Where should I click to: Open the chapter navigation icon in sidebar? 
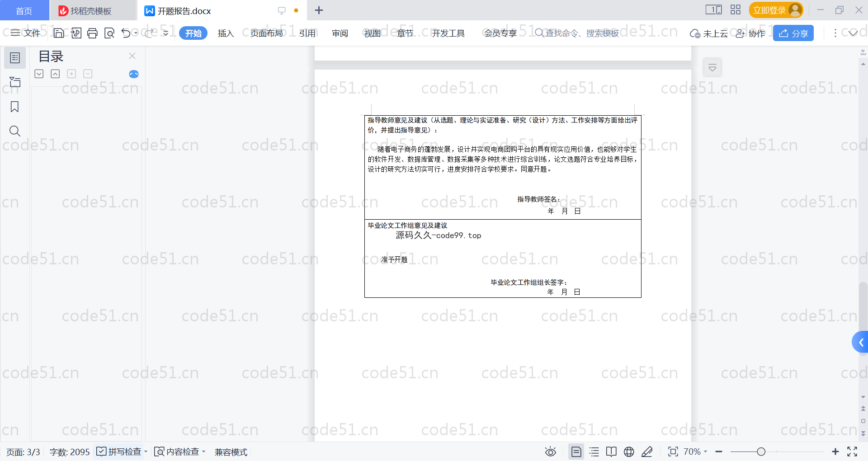15,82
